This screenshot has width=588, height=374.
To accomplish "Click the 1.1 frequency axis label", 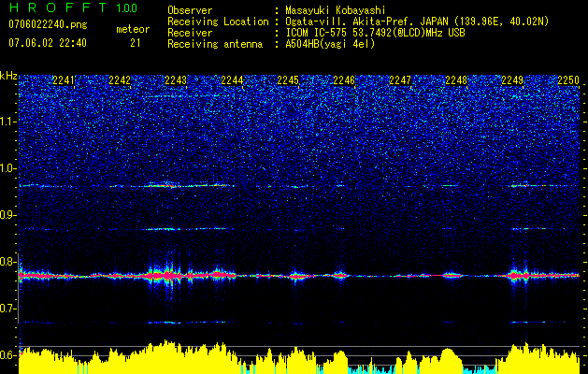I will tap(7, 122).
